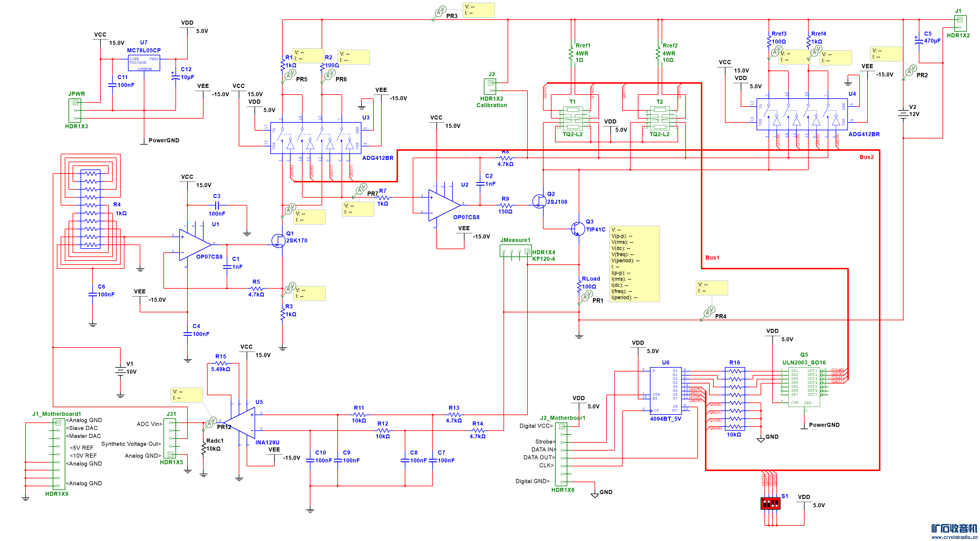Viewport: 980px width, 541px height.
Task: Click the PR1 yellow probe readout box
Action: click(634, 264)
